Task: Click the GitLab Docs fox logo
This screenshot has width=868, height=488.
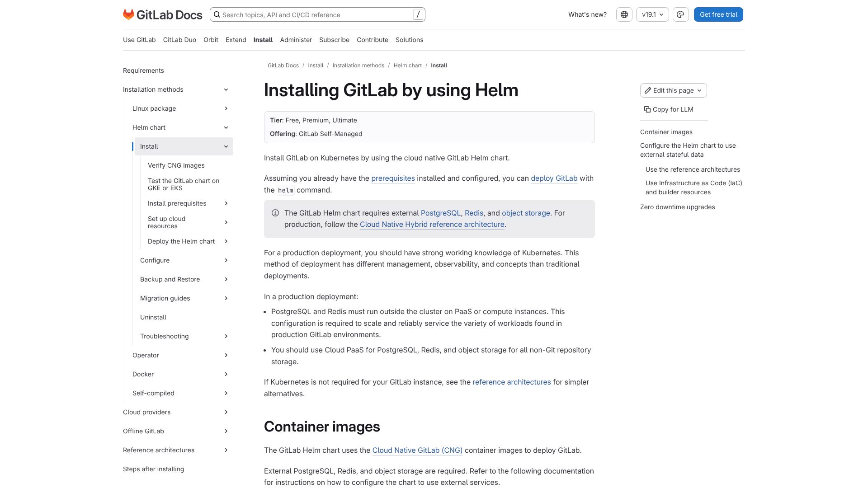Action: coord(129,14)
